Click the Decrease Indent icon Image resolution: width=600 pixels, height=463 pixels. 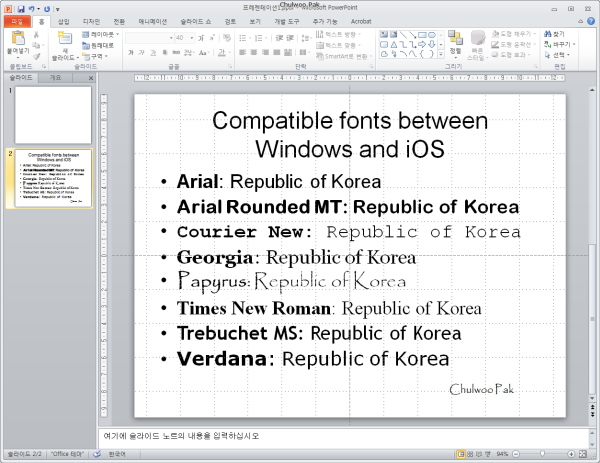tap(279, 38)
